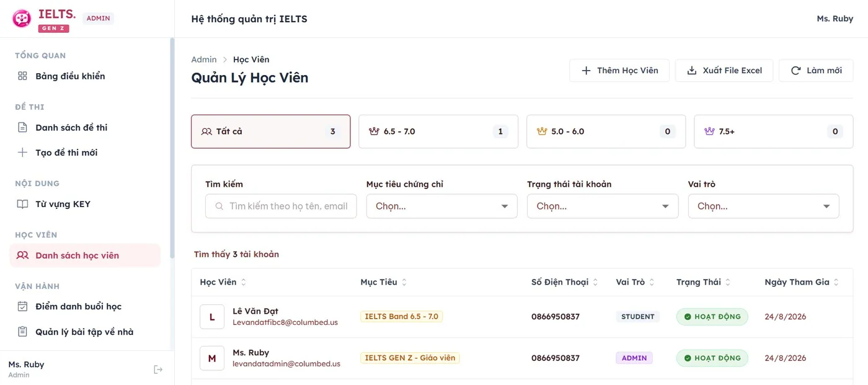
Task: Click the plus icon in Thêm Học Viên
Action: pos(586,71)
